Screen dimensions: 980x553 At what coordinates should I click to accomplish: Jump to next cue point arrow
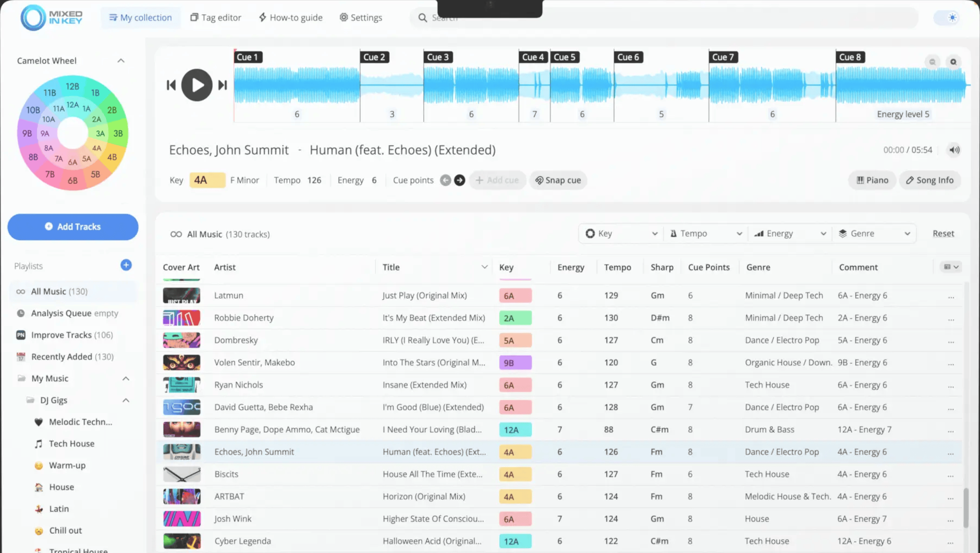tap(460, 180)
